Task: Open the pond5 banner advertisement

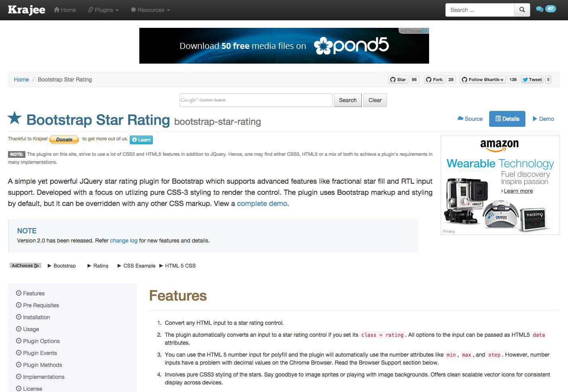Action: (284, 46)
